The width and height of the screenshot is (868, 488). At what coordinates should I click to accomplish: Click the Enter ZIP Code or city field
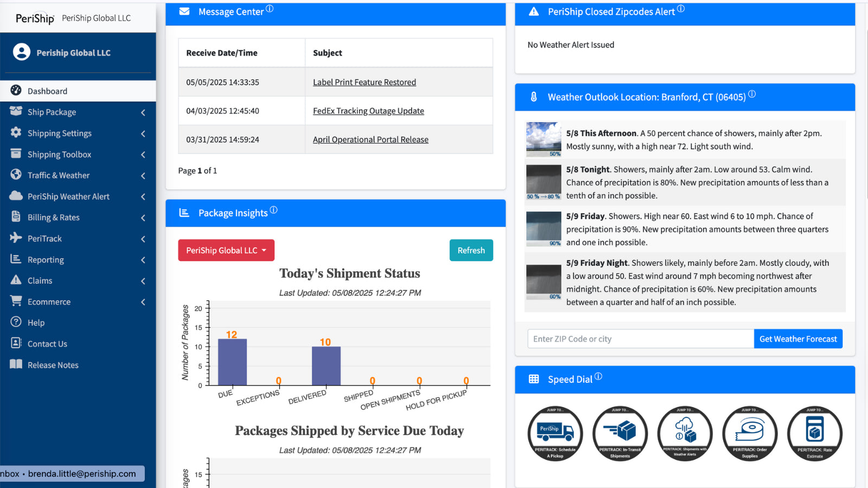[x=641, y=339]
